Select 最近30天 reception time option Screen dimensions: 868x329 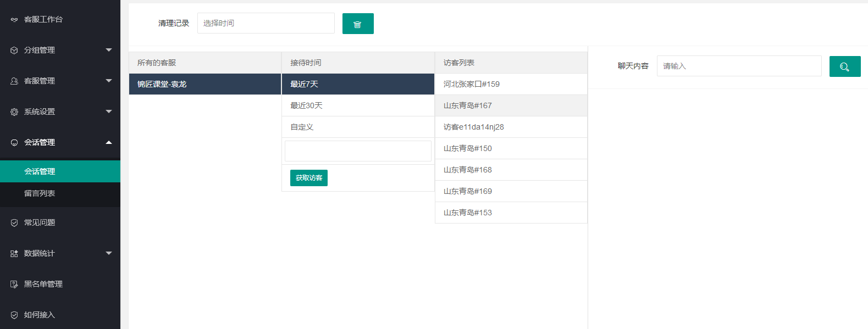tap(306, 105)
